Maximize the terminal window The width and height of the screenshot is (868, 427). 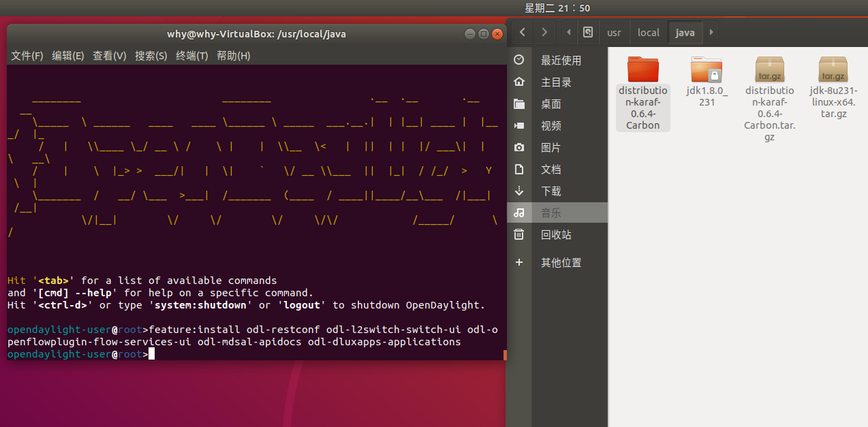(x=484, y=34)
